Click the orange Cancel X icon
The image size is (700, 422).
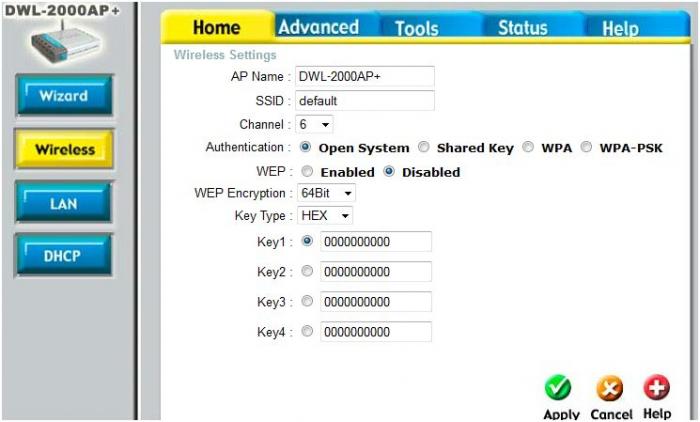(609, 389)
